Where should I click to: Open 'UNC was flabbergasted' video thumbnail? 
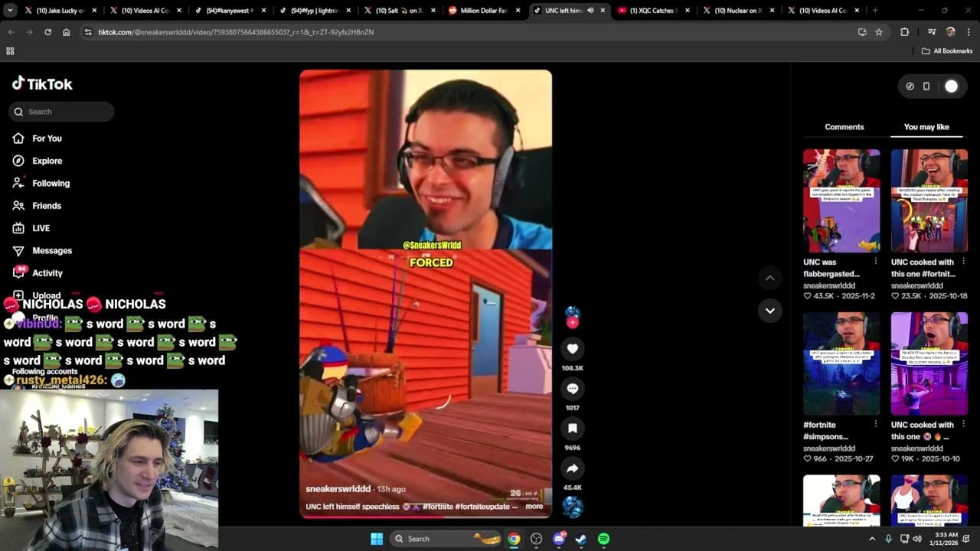(x=841, y=201)
